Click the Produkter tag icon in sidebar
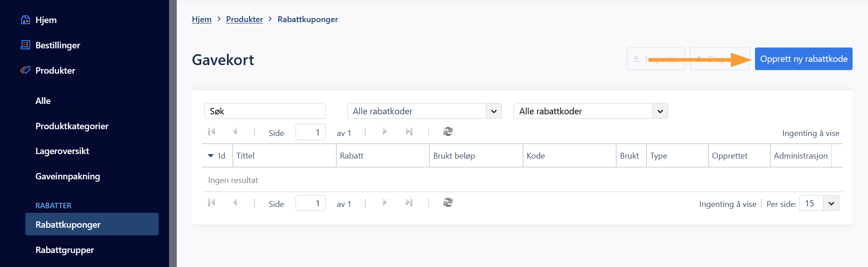 pos(25,70)
